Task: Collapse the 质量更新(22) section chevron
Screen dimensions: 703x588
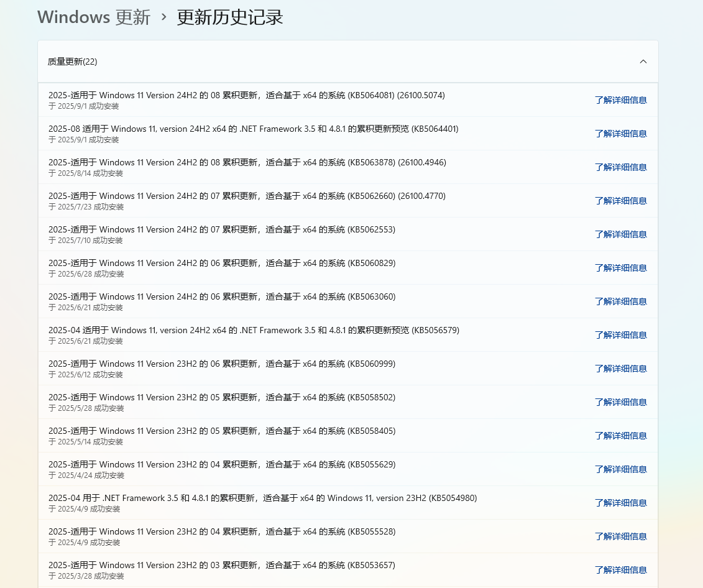Action: coord(643,62)
